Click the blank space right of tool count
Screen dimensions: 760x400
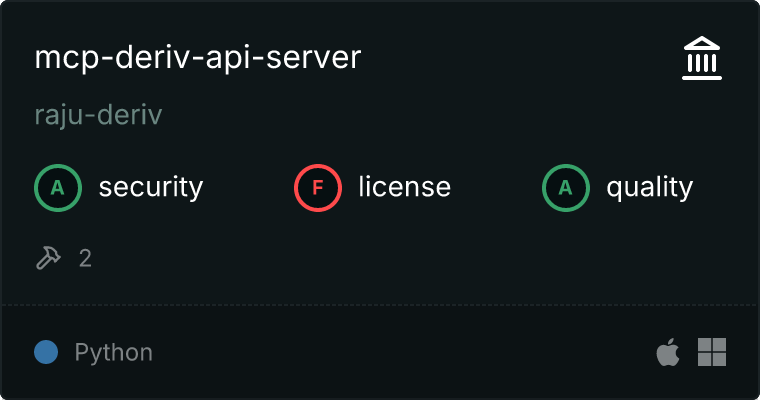(x=400, y=258)
